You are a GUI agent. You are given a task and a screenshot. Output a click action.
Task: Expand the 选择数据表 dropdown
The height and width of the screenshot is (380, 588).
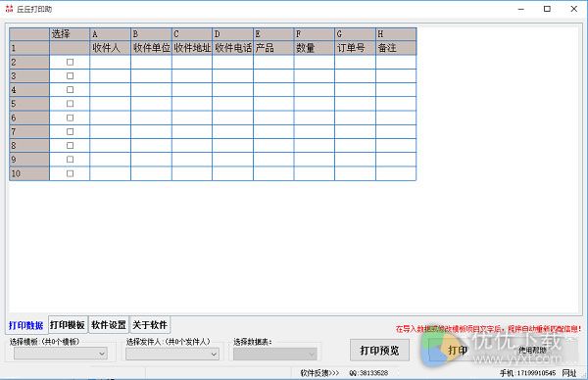point(274,354)
